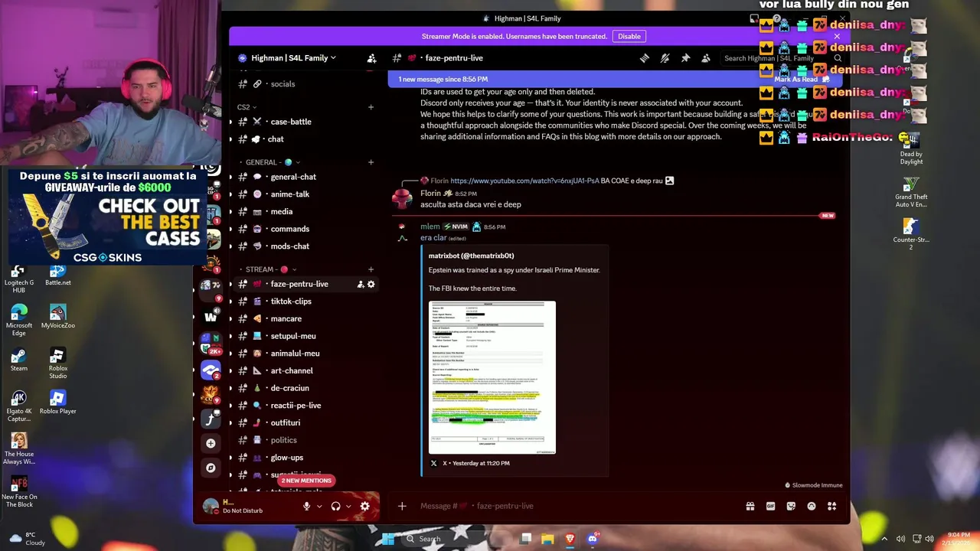The width and height of the screenshot is (980, 551).
Task: Open File Explorer from taskbar
Action: [x=547, y=539]
